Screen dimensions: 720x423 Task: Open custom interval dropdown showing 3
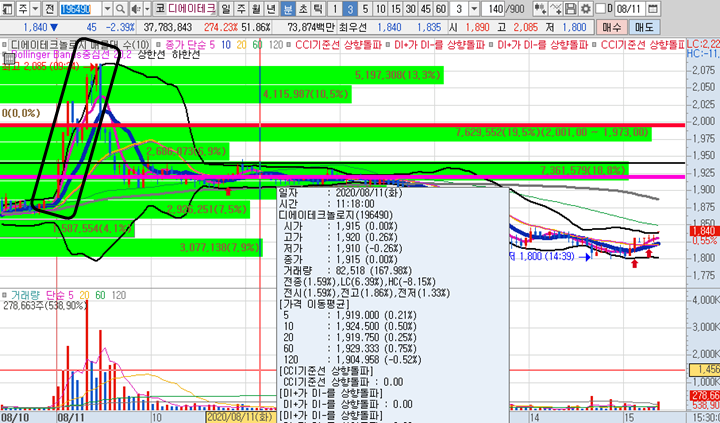[474, 8]
